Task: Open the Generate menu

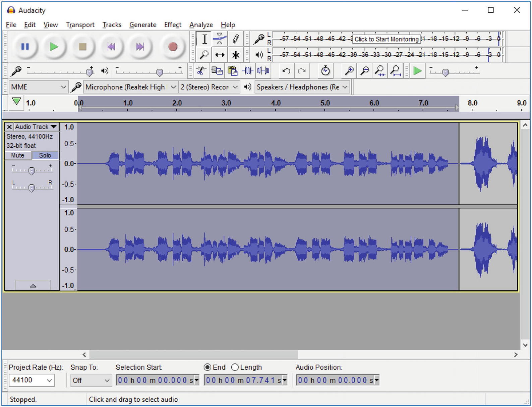Action: (143, 25)
